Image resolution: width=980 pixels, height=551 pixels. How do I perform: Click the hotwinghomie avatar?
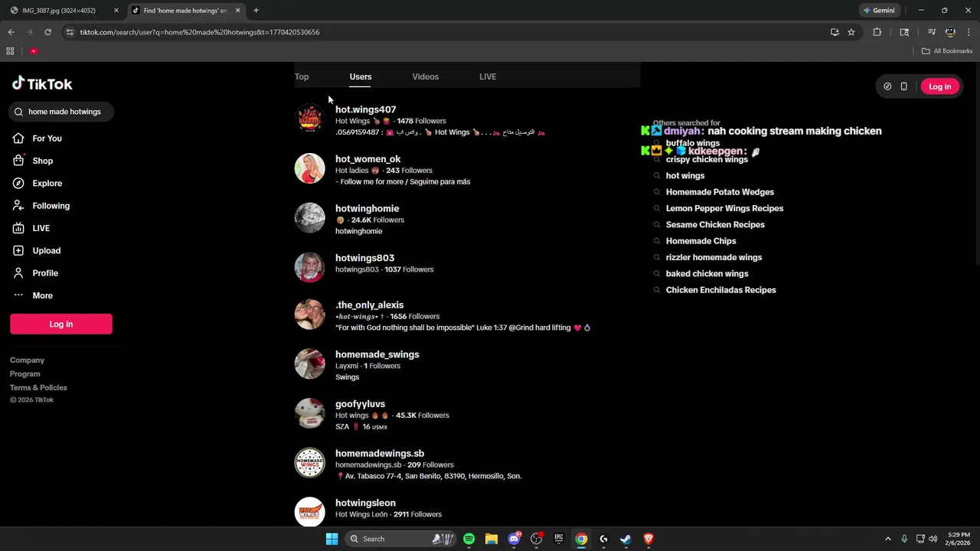[x=310, y=218]
